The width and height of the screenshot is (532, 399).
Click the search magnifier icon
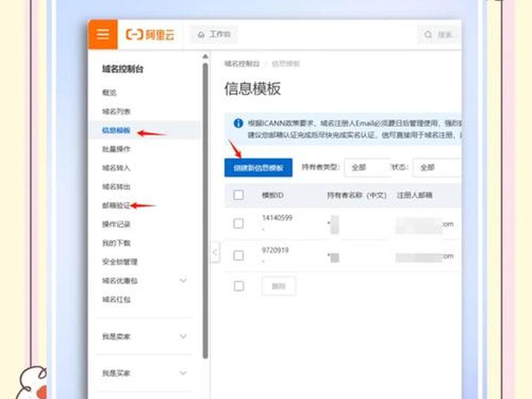tap(428, 35)
